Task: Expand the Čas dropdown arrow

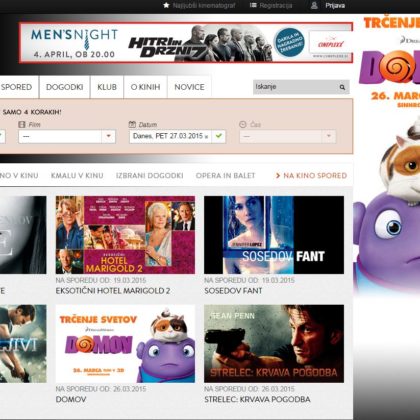Action: tap(329, 136)
